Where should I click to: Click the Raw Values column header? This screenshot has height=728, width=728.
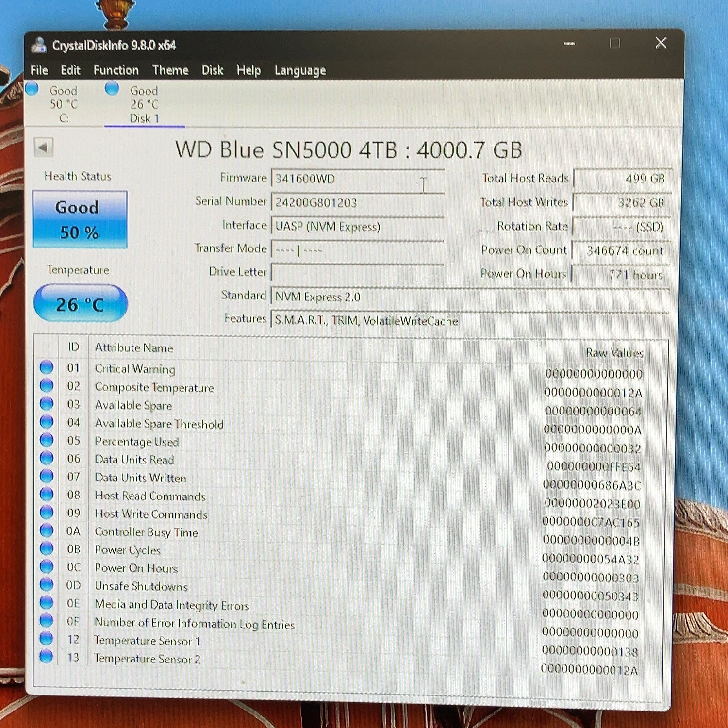(614, 353)
